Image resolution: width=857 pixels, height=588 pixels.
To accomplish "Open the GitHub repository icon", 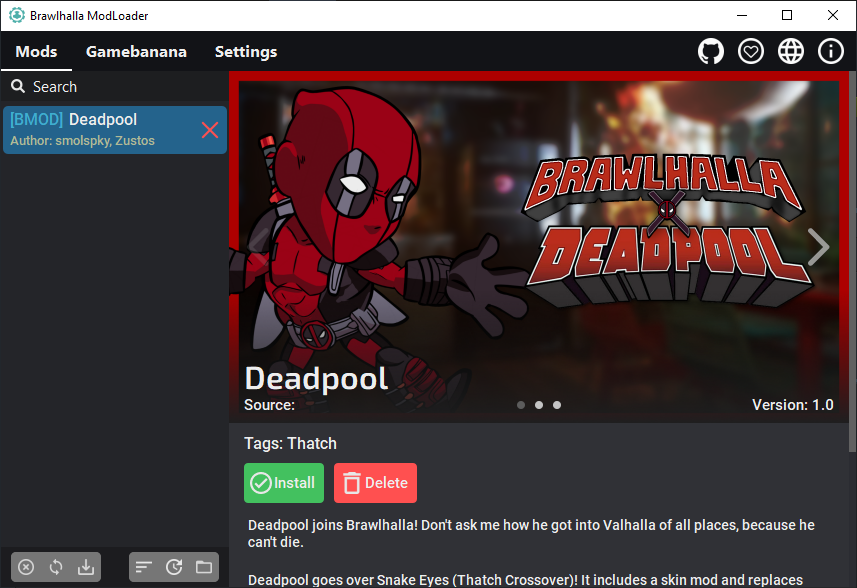I will [711, 51].
